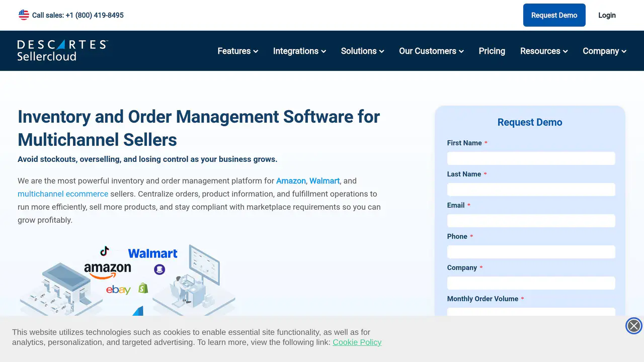Click the Request Demo button in the top bar
Screen dimensions: 644x362
[x=554, y=15]
